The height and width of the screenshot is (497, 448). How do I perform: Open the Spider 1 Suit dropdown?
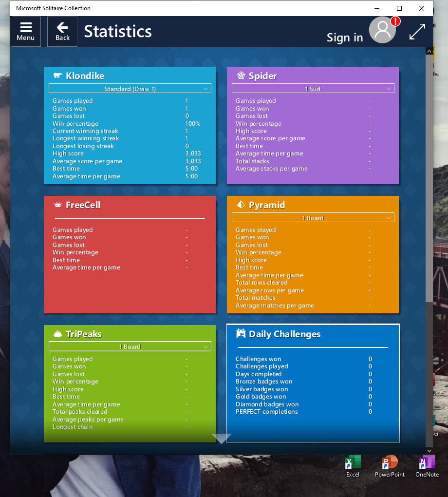[313, 88]
